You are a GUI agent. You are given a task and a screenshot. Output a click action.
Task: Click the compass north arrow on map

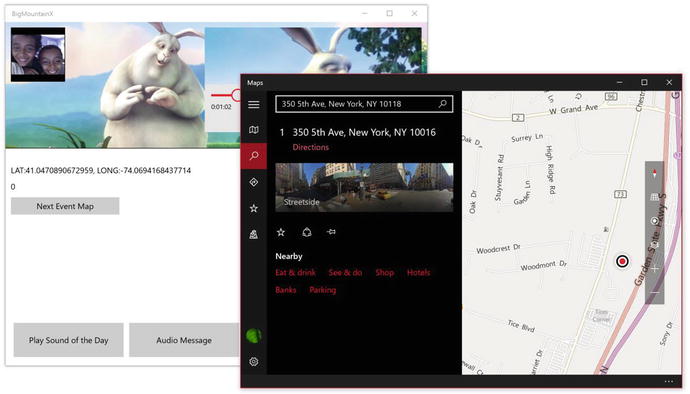click(x=654, y=173)
